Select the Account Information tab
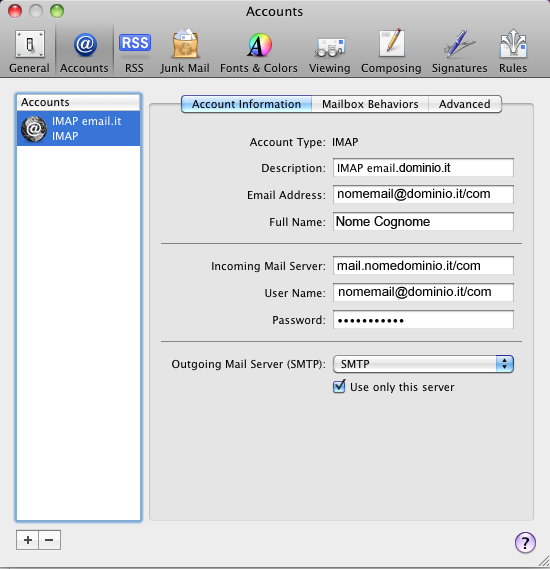The width and height of the screenshot is (550, 569). (x=246, y=104)
